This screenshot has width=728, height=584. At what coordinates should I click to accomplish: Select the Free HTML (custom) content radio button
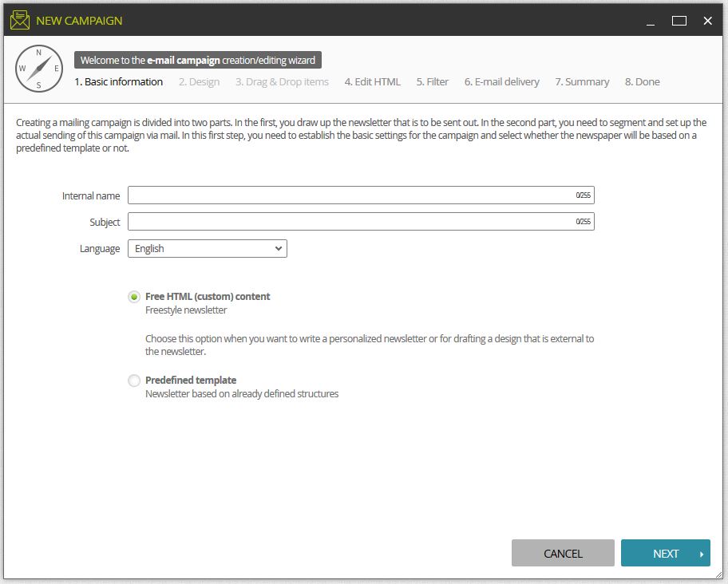coord(134,297)
